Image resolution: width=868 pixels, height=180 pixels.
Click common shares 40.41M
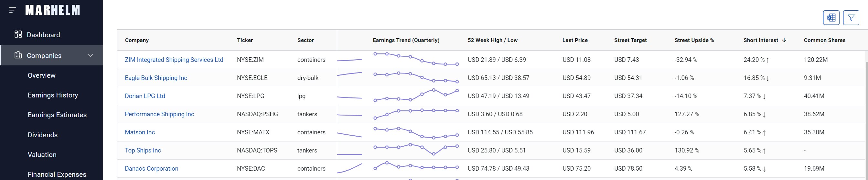[x=814, y=96]
